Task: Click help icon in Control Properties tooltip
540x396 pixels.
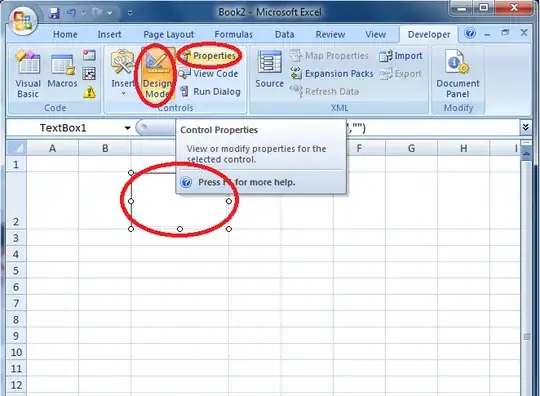Action: (x=186, y=182)
